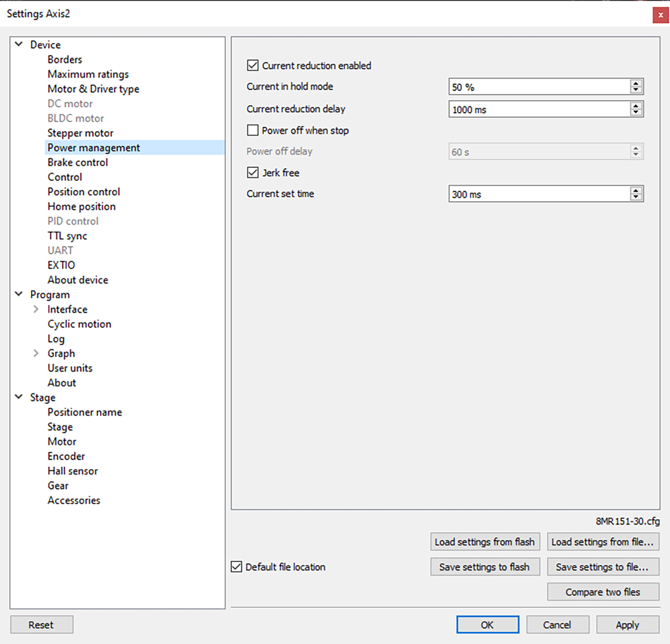This screenshot has height=644, width=670.
Task: Open the Stepper motor settings page
Action: pyautogui.click(x=80, y=133)
